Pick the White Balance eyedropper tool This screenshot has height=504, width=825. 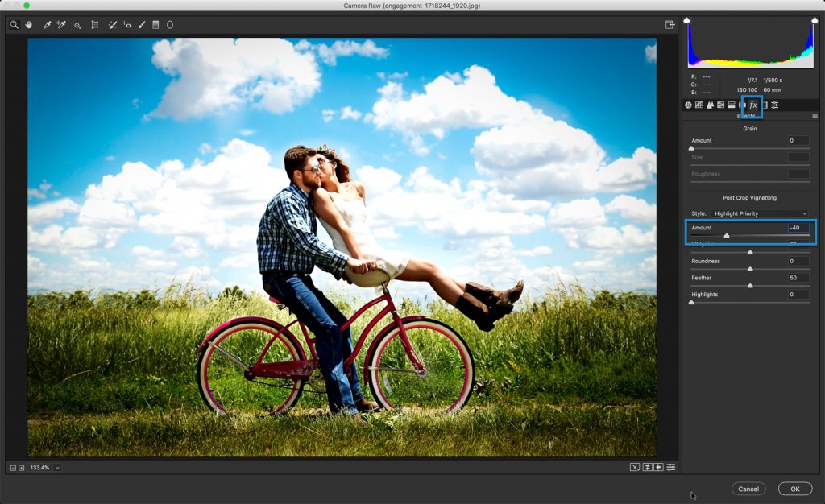coord(47,25)
